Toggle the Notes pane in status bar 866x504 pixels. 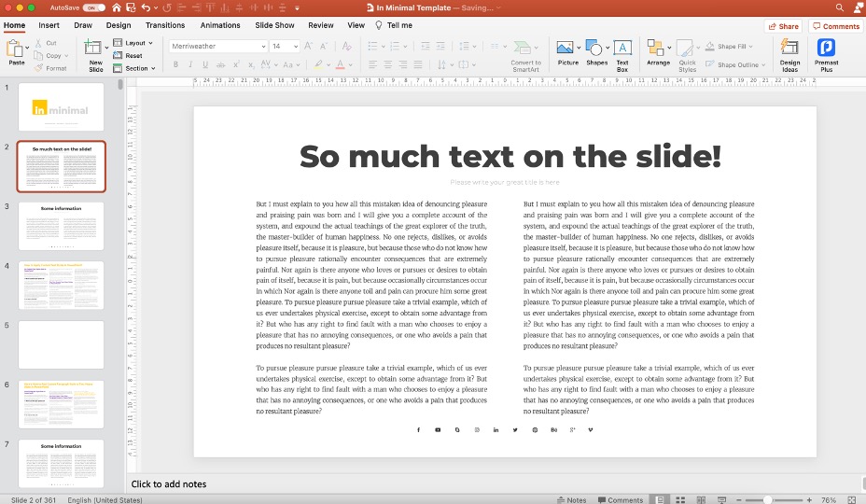pyautogui.click(x=572, y=499)
